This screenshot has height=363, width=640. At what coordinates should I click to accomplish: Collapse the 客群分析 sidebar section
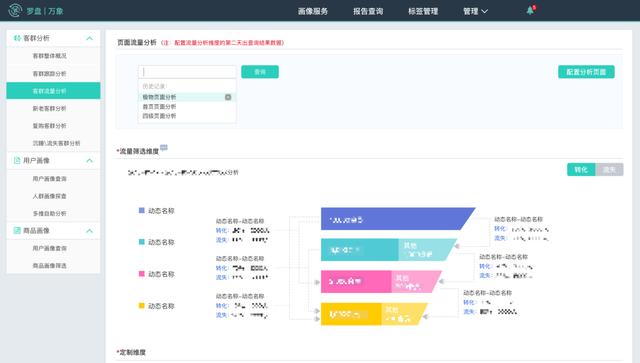click(89, 38)
